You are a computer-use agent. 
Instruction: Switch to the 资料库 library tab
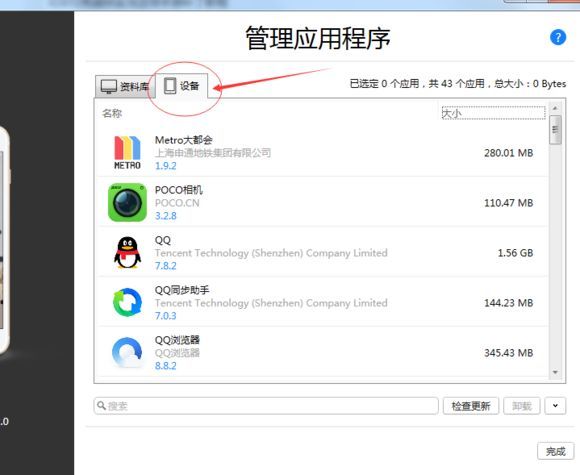[x=125, y=87]
